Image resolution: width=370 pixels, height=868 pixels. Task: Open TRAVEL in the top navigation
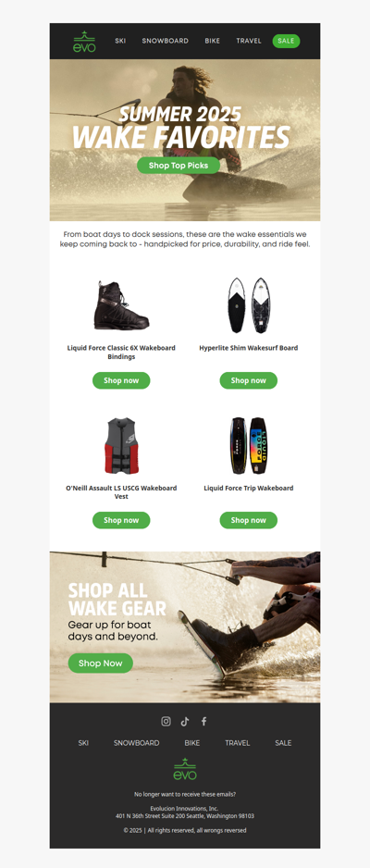(249, 41)
